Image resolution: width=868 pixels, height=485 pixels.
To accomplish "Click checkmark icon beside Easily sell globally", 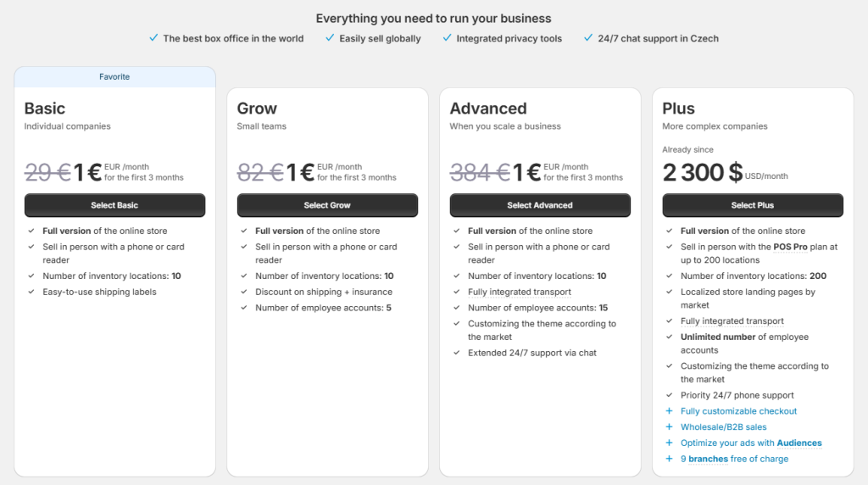I will pos(330,38).
